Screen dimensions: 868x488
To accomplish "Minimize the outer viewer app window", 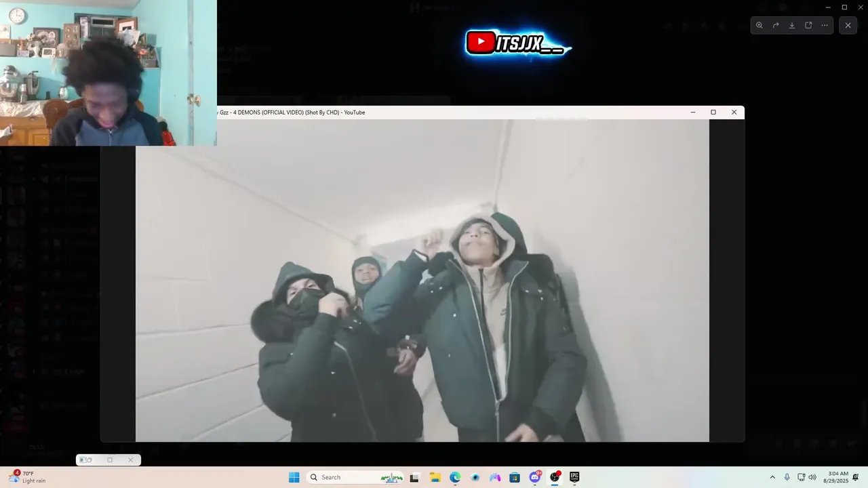I will tap(828, 7).
